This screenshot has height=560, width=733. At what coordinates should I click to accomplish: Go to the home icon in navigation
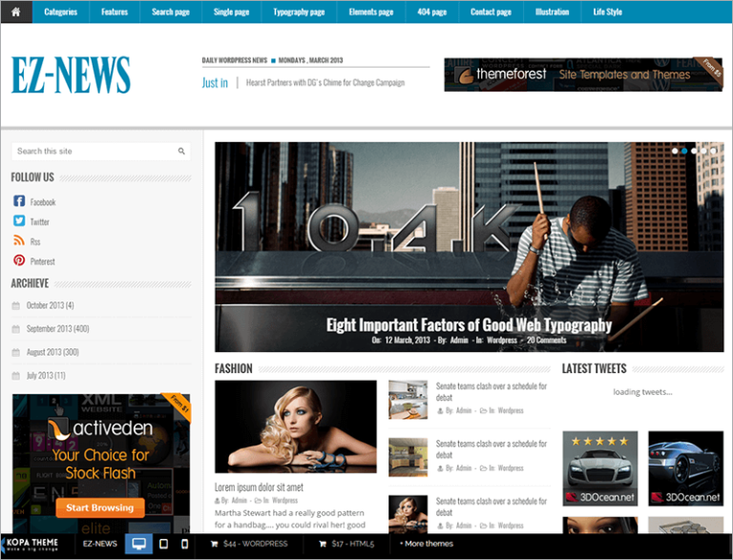(x=16, y=11)
